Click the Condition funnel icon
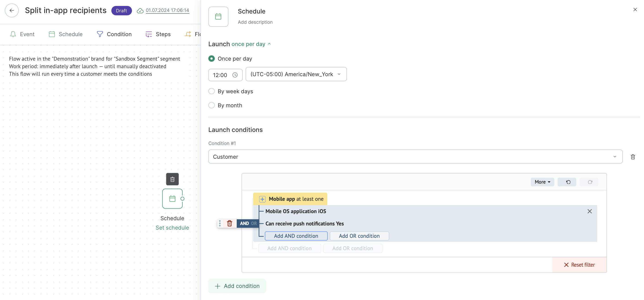 tap(100, 34)
